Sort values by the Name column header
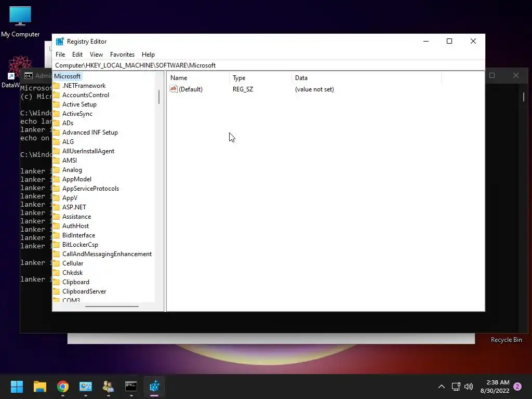 coord(198,78)
